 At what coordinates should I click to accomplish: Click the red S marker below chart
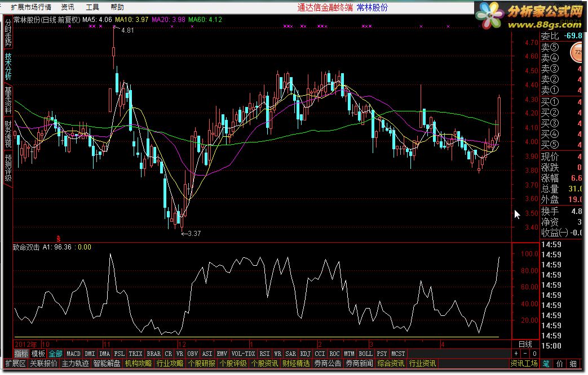59,238
